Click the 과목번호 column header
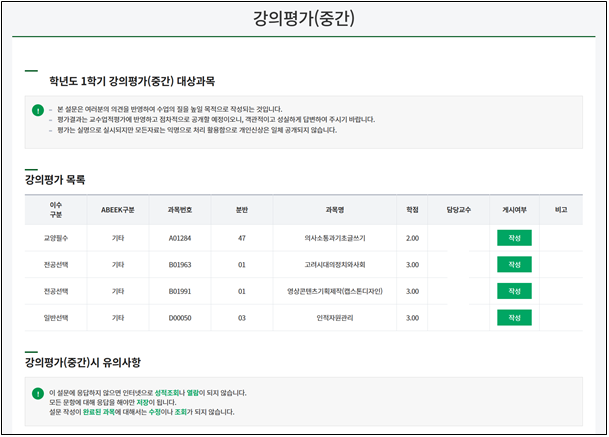Screen dimensions: 609x437 pos(180,210)
